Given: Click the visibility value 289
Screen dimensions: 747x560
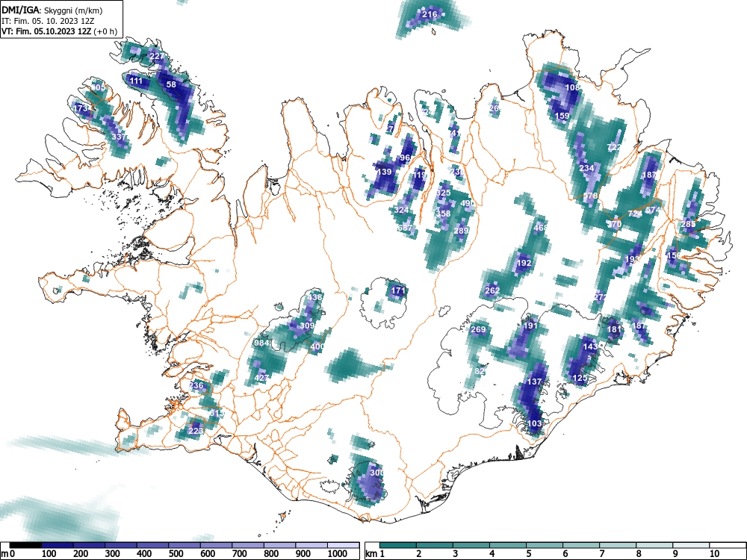Looking at the screenshot, I should coord(461,231).
